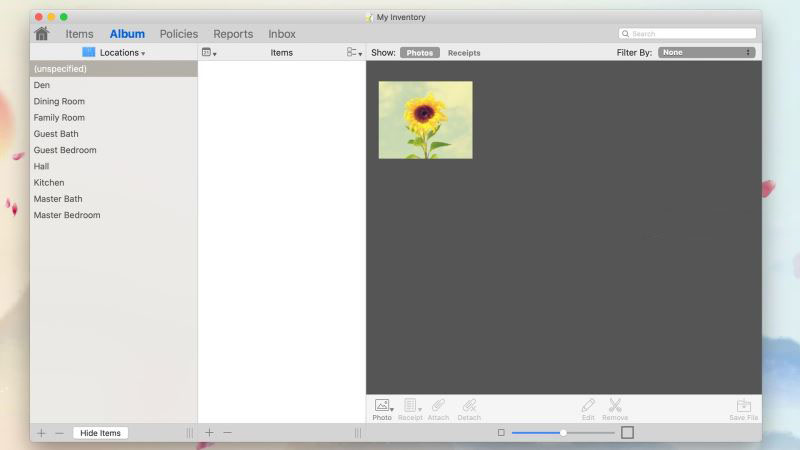Select the sunflower photo thumbnail
800x450 pixels.
pos(426,120)
